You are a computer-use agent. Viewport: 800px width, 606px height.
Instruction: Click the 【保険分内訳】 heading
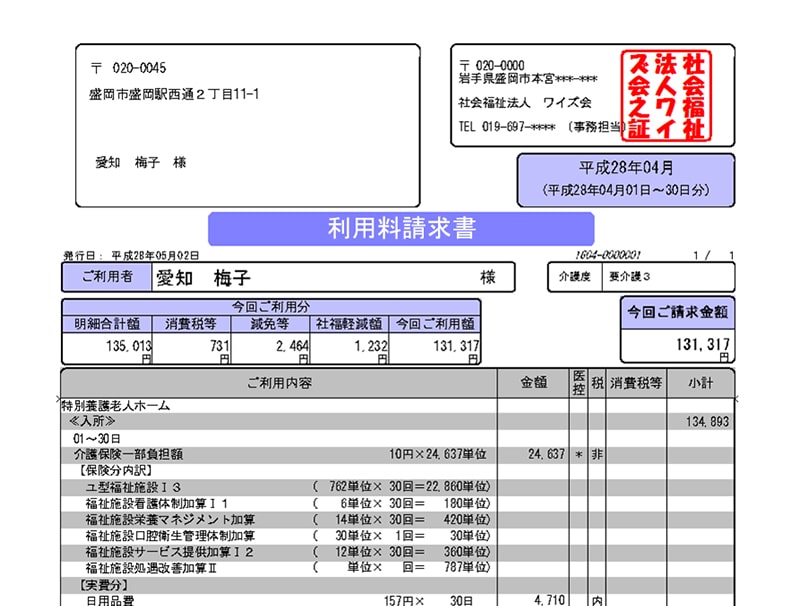click(115, 470)
